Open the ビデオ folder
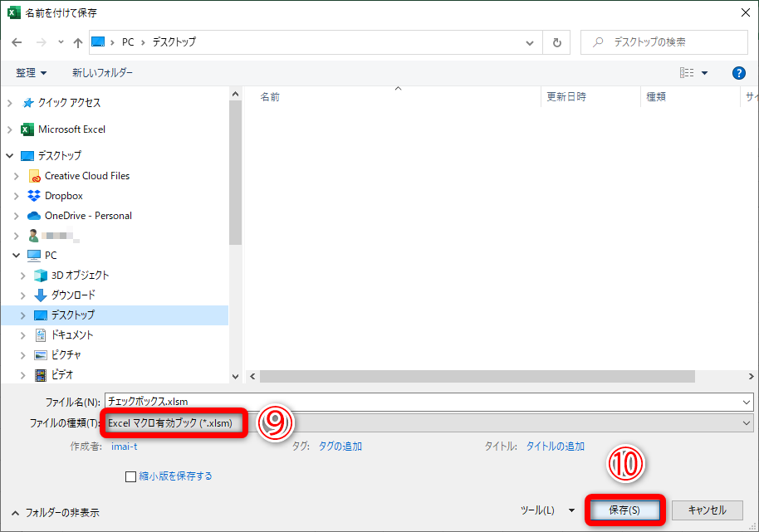This screenshot has width=759, height=532. click(x=62, y=375)
